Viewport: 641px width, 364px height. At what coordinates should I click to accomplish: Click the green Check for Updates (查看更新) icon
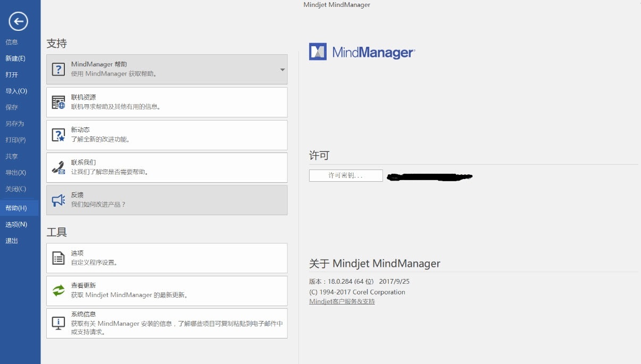(58, 291)
